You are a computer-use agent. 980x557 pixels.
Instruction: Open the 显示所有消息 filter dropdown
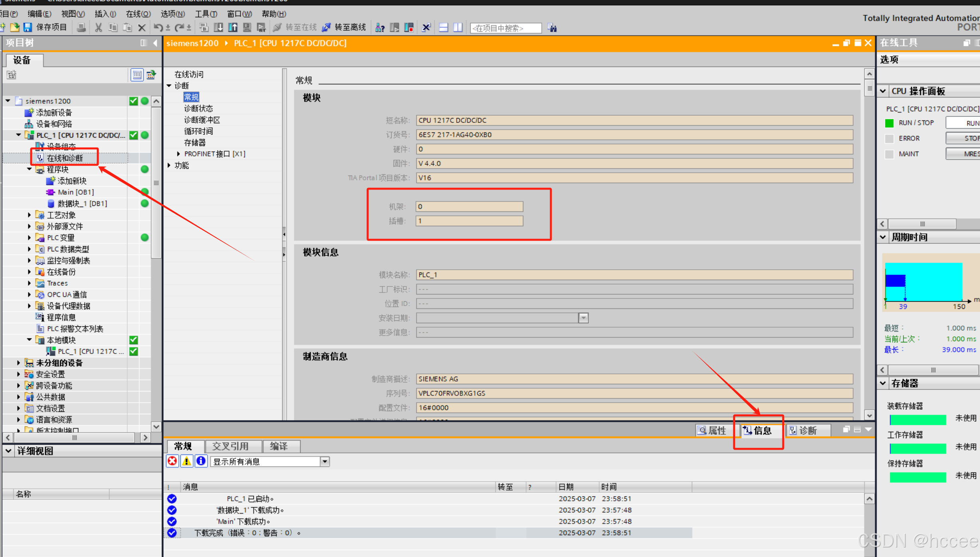[x=325, y=462]
